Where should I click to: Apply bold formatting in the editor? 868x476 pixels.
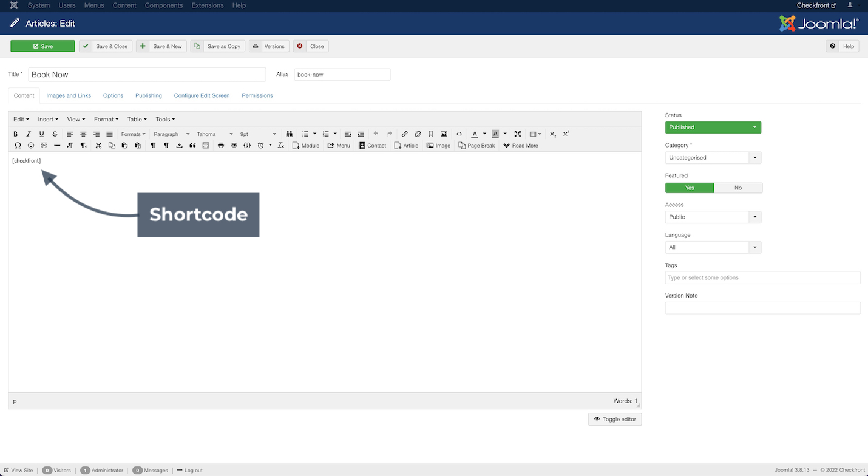(x=16, y=134)
